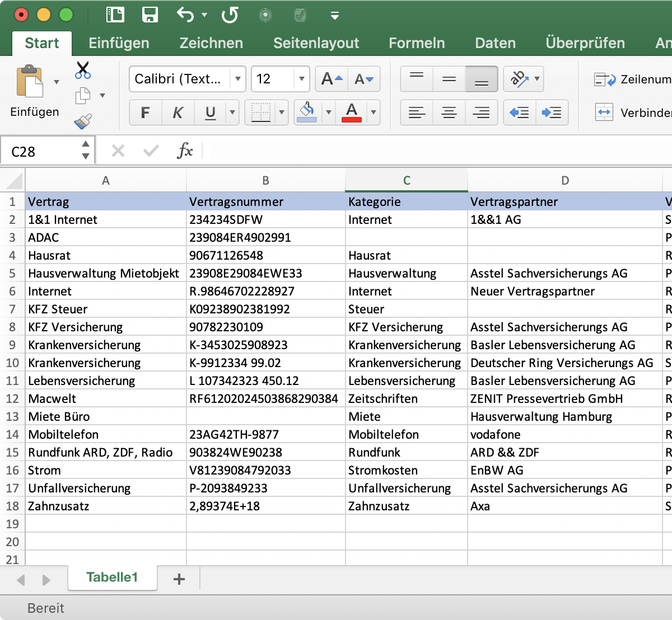Go to previous sheet with left arrow
Viewport: 672px width, 620px height.
coord(21,580)
